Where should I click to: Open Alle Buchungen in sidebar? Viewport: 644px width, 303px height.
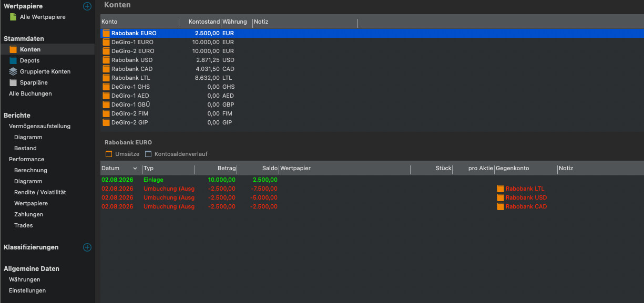pos(30,93)
